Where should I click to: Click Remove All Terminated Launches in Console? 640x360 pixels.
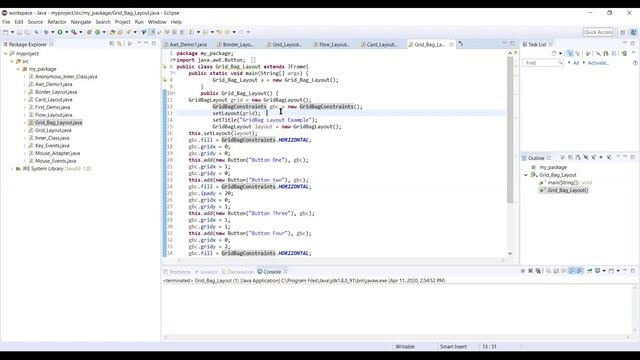point(538,271)
